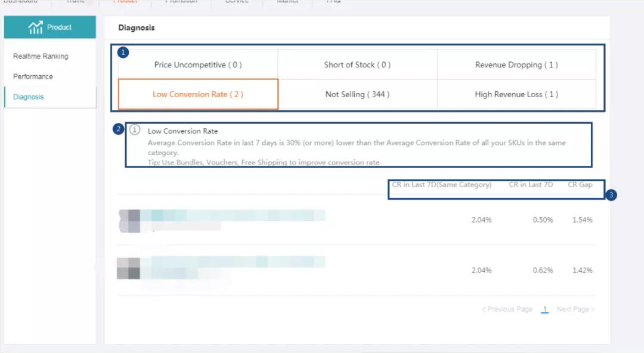Image resolution: width=644 pixels, height=353 pixels.
Task: Click the CR Gap column header
Action: (x=580, y=185)
